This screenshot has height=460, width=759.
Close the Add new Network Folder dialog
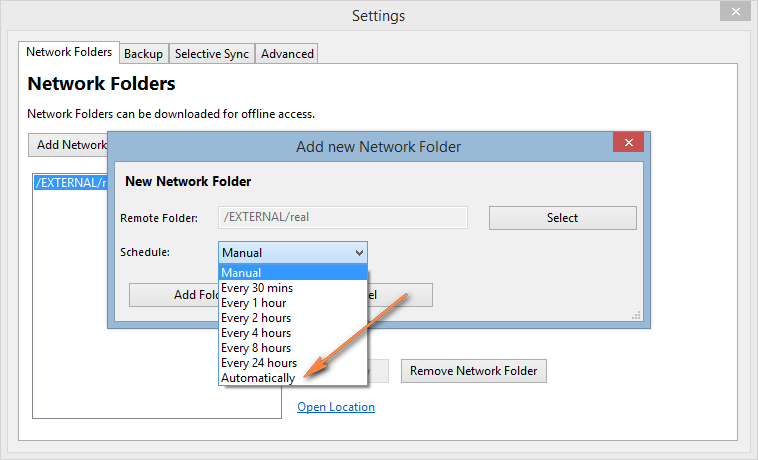[628, 145]
